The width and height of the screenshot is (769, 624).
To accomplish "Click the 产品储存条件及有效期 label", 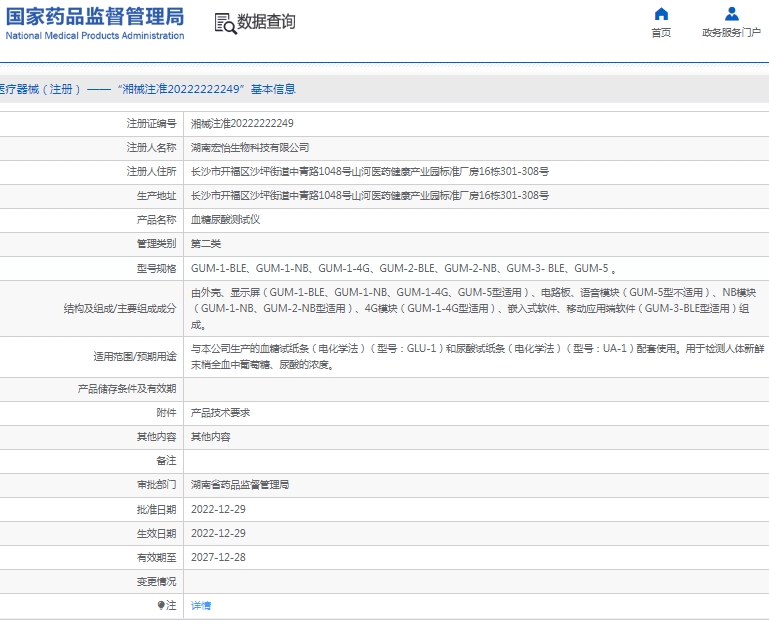I will click(x=127, y=389).
